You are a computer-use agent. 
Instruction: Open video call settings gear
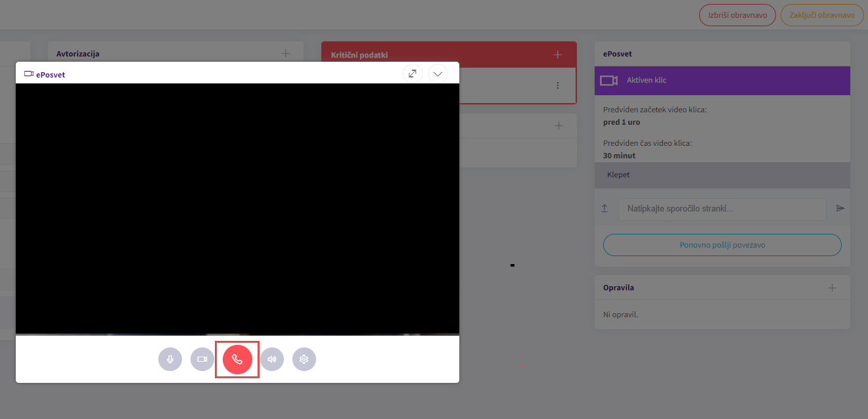[304, 359]
